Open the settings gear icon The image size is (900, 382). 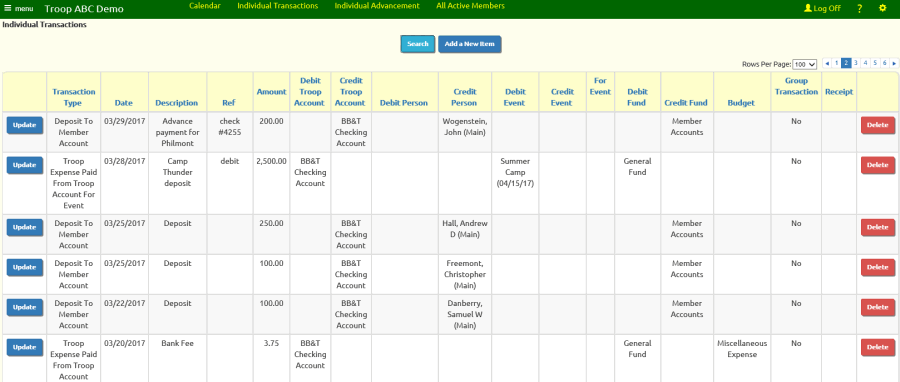click(883, 8)
